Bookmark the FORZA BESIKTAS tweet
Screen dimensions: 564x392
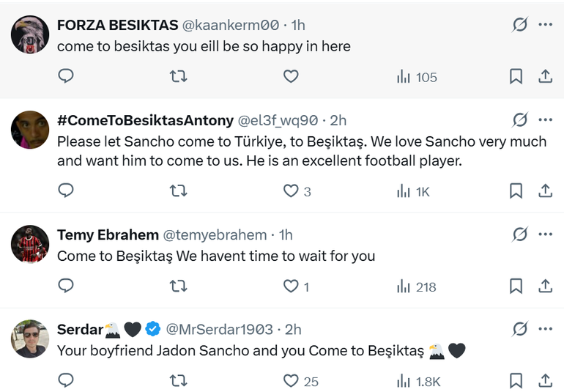[516, 76]
